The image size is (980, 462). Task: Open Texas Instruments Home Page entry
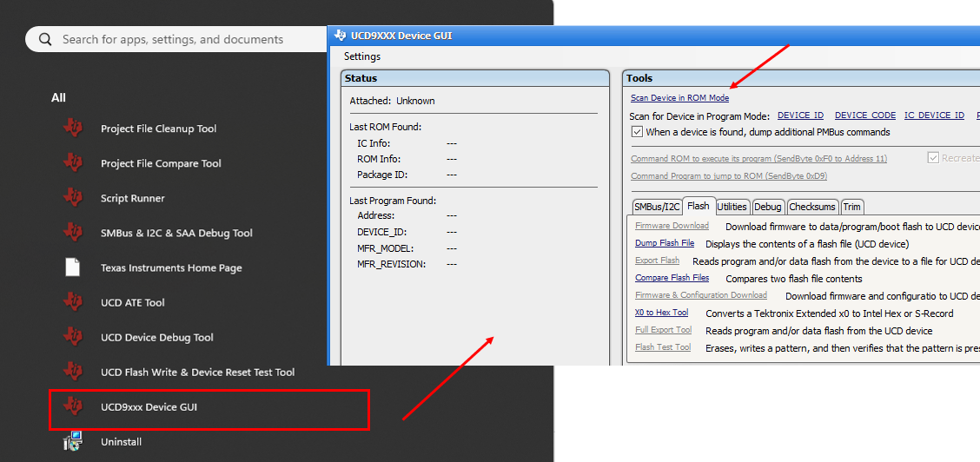[x=171, y=267]
